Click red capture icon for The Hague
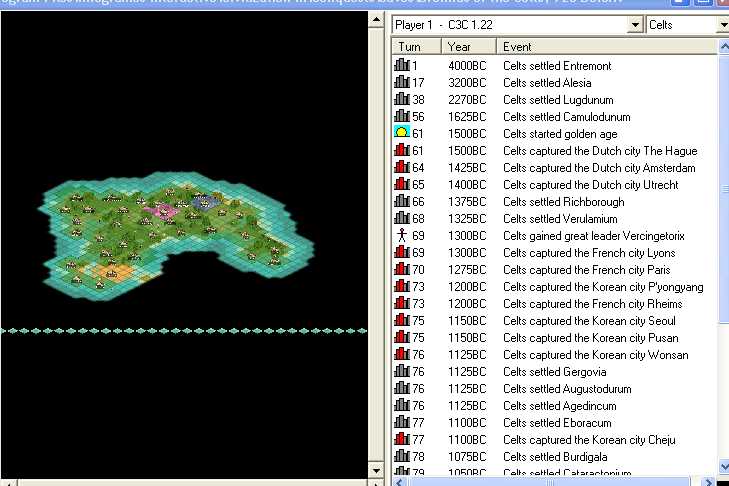 point(402,150)
